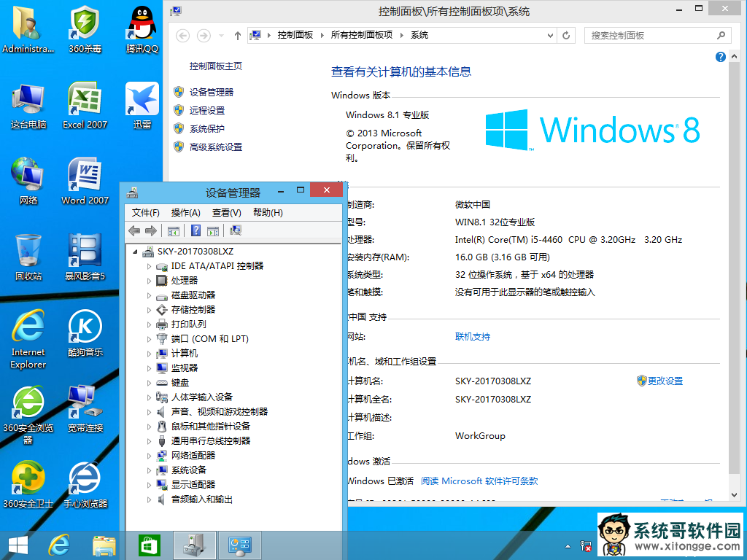The image size is (747, 560).
Task: Click 阅读 Microsoft 软件许可条款 link
Action: click(x=479, y=481)
